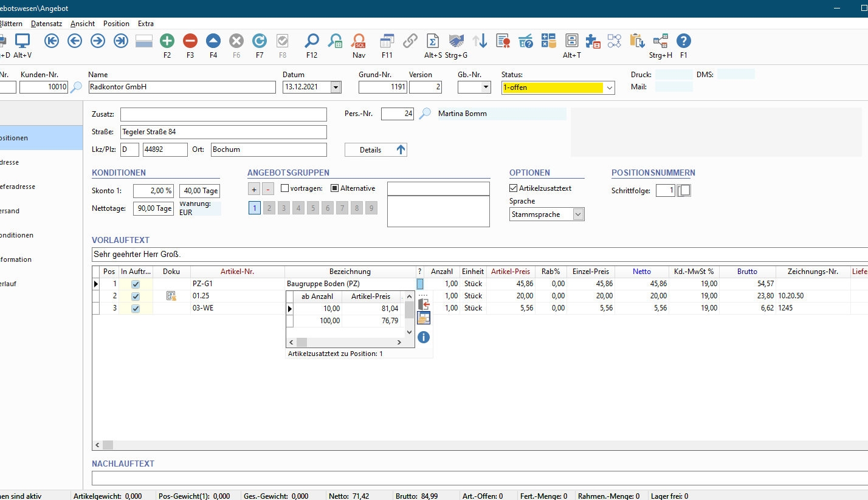This screenshot has width=868, height=500.
Task: Expand the Sprache dropdown Stammsprache
Action: point(578,214)
